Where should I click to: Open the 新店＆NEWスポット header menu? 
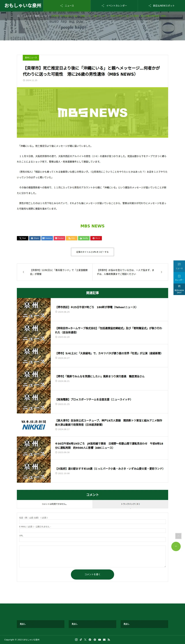click(x=161, y=5)
